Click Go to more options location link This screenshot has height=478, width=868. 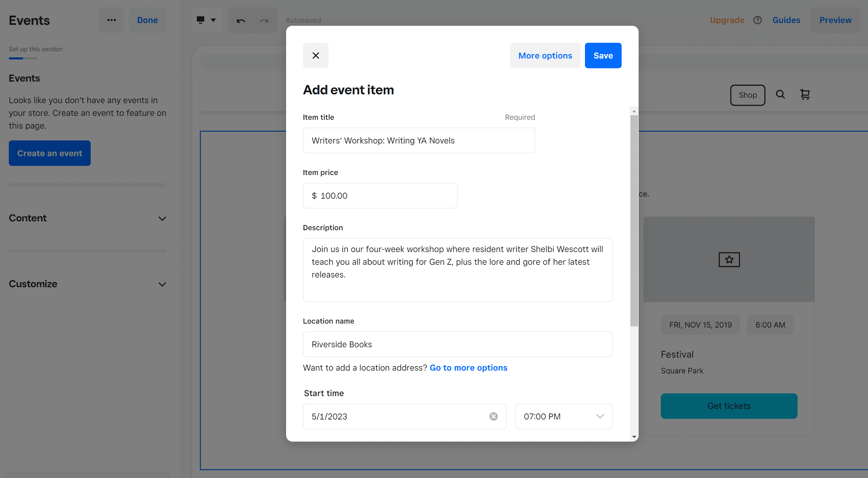[x=469, y=367]
